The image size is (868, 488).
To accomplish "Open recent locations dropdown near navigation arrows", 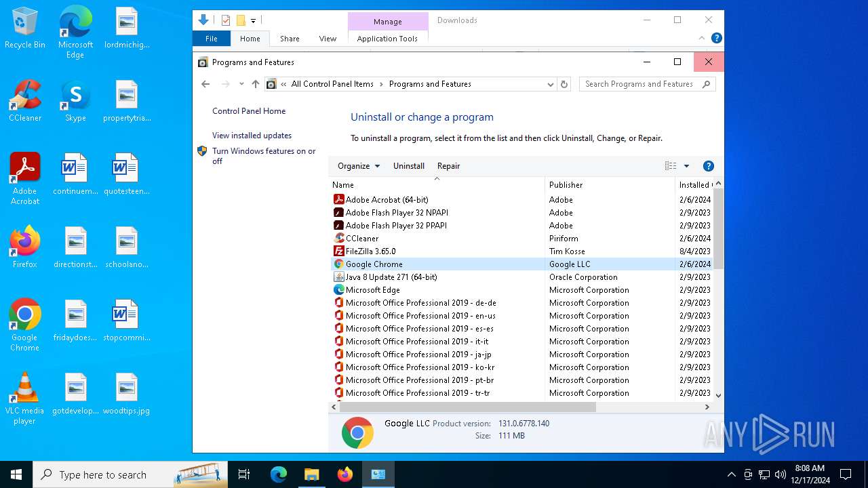I will click(241, 84).
